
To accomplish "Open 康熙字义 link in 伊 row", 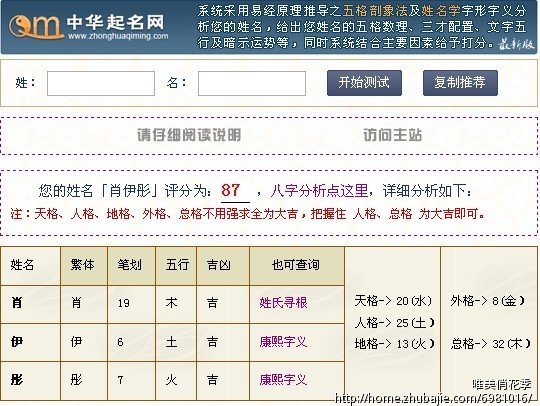I will point(283,342).
